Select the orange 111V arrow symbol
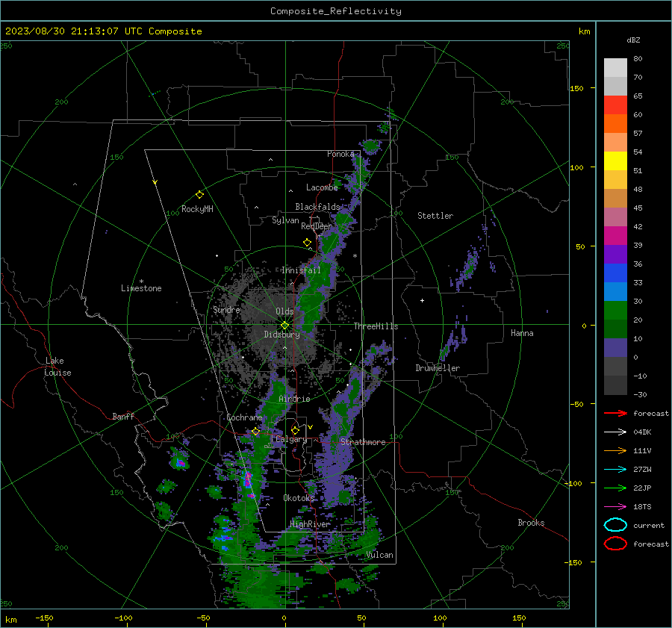 (x=615, y=450)
